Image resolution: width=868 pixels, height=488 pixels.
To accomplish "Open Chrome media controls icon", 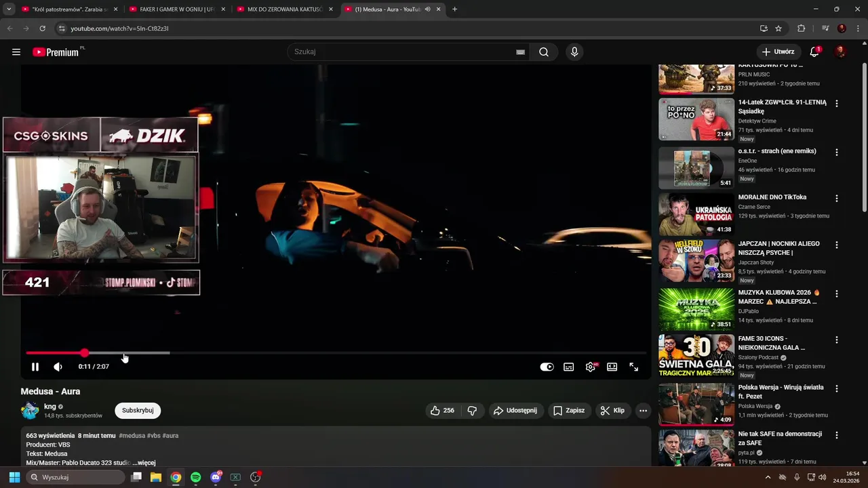I will click(825, 28).
